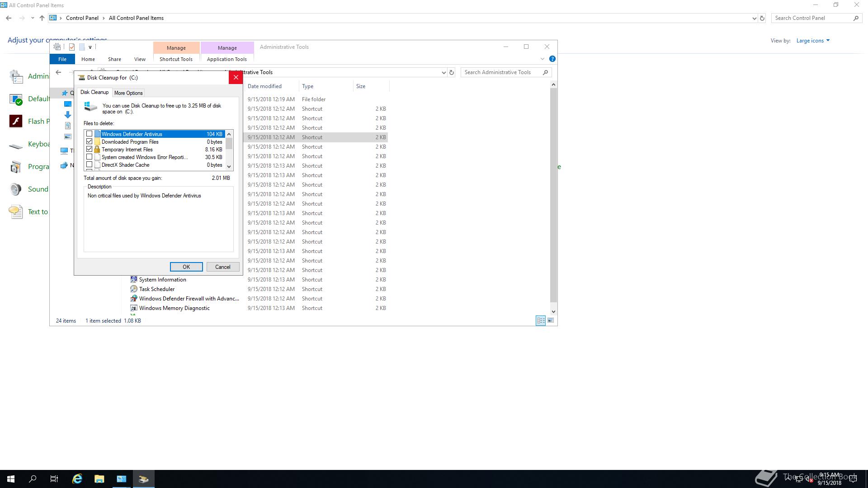Click the Control Panel breadcrumb link

(x=82, y=18)
